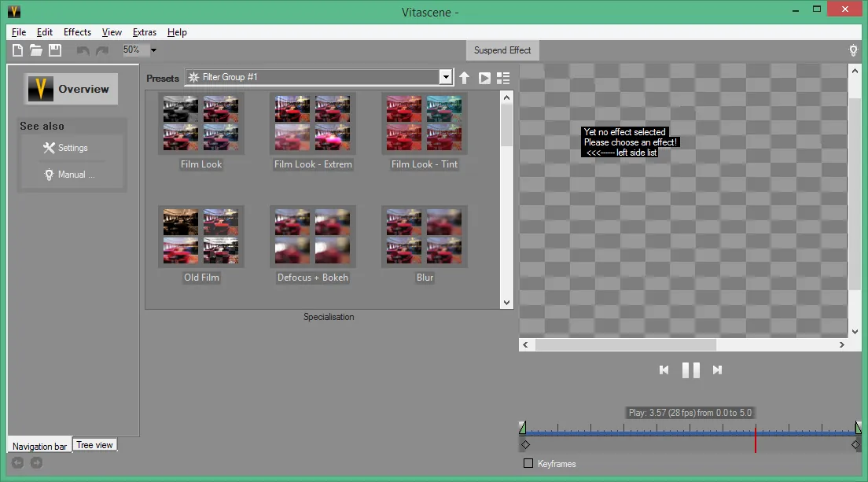Switch the presets to list view
The width and height of the screenshot is (868, 482).
pyautogui.click(x=503, y=78)
